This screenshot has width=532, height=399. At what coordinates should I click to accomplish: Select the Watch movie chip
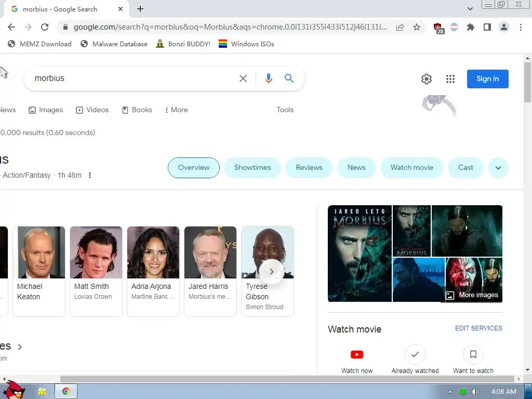coord(411,168)
